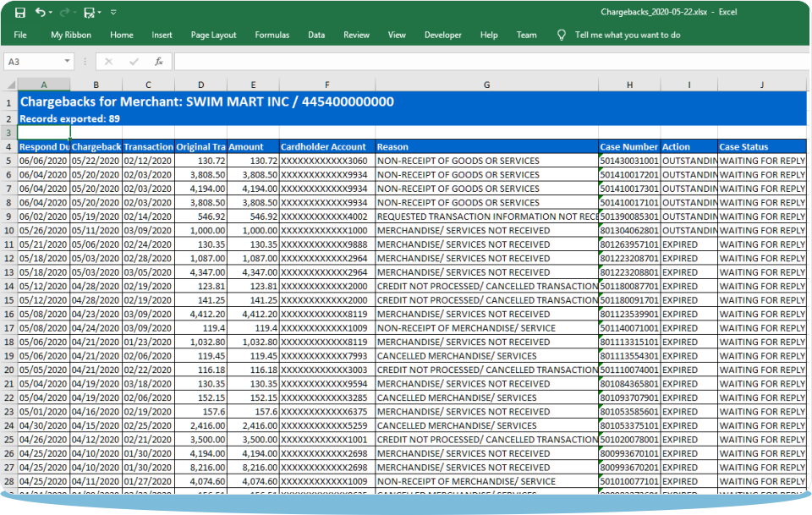Click case number 801304062801

pyautogui.click(x=629, y=231)
